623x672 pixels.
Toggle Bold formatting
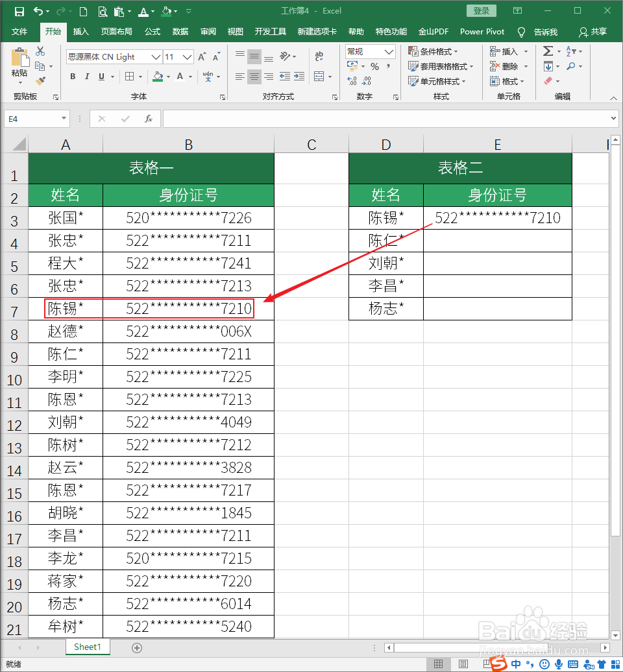pyautogui.click(x=72, y=76)
